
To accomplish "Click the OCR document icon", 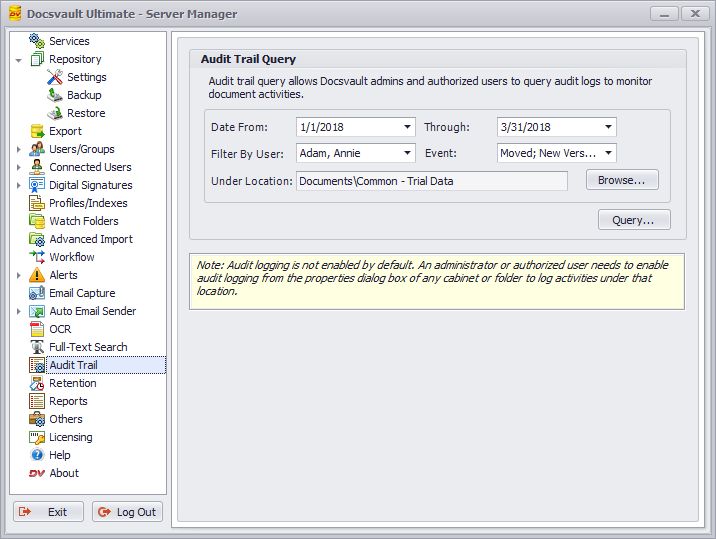I will [x=37, y=329].
